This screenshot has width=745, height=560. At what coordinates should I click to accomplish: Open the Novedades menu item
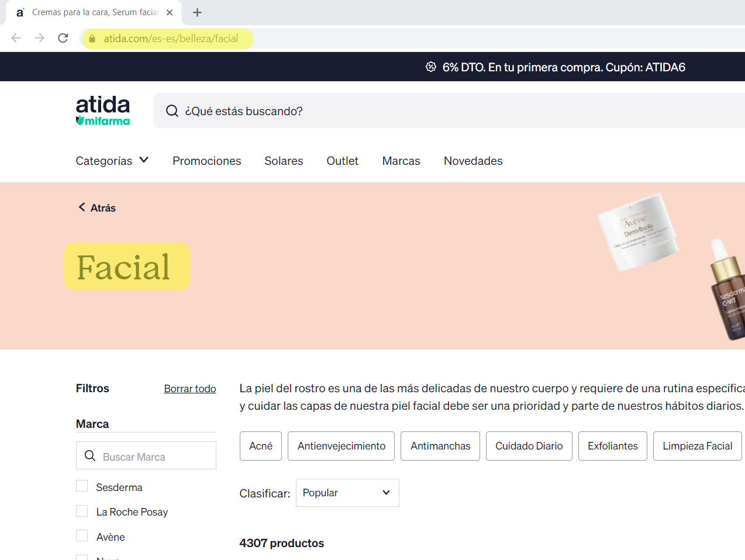(473, 161)
